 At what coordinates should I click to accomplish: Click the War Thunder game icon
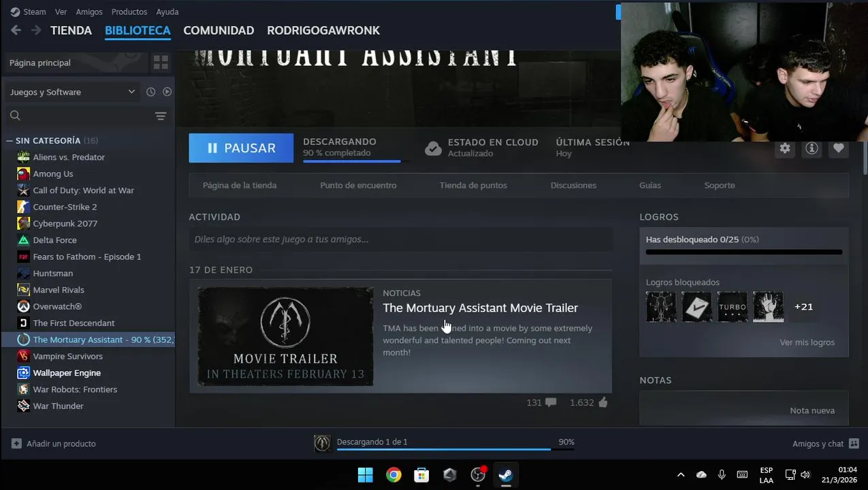23,406
